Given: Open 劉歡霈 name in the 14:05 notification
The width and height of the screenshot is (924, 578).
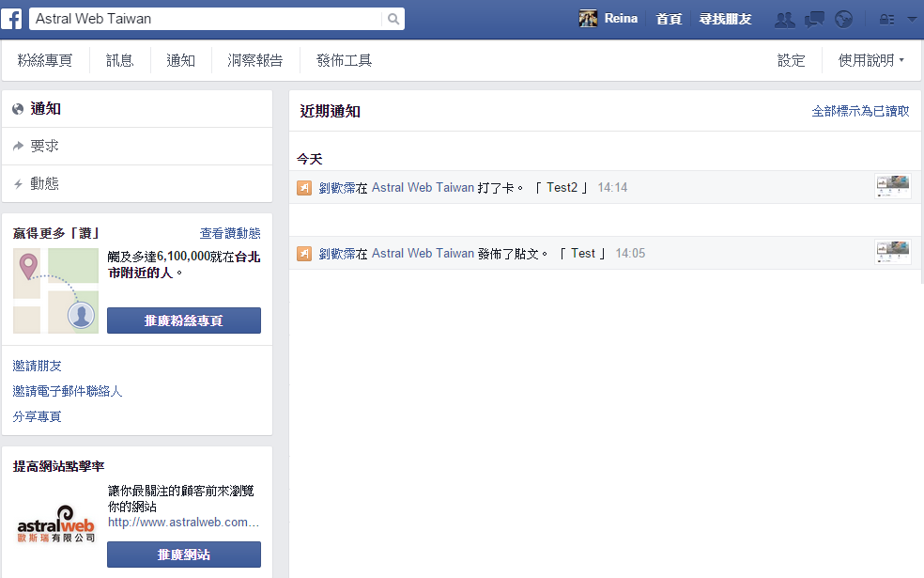Looking at the screenshot, I should point(337,254).
